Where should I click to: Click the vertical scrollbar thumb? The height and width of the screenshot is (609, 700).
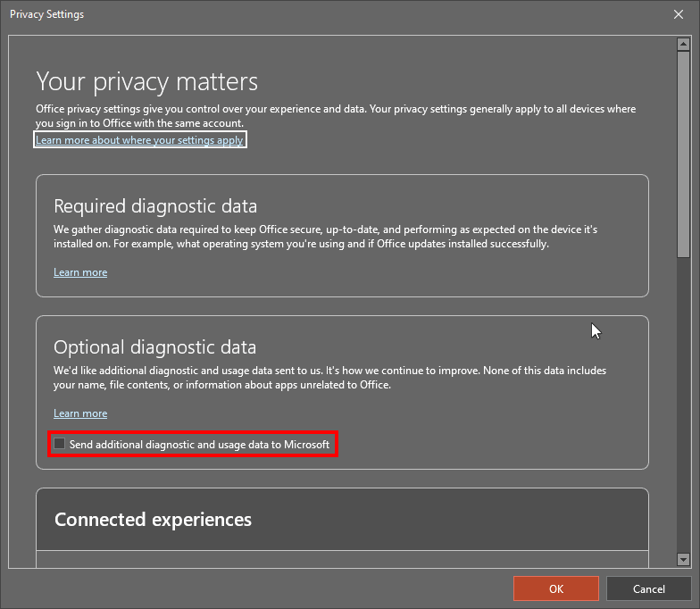coord(684,154)
